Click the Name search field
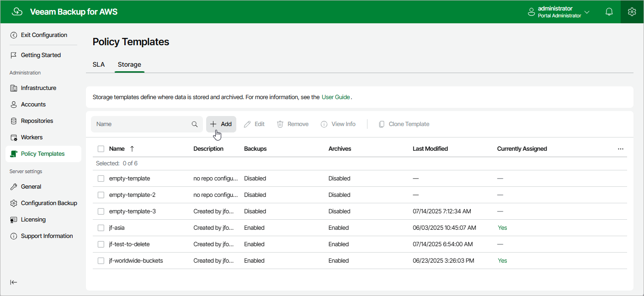The image size is (644, 296). point(142,124)
